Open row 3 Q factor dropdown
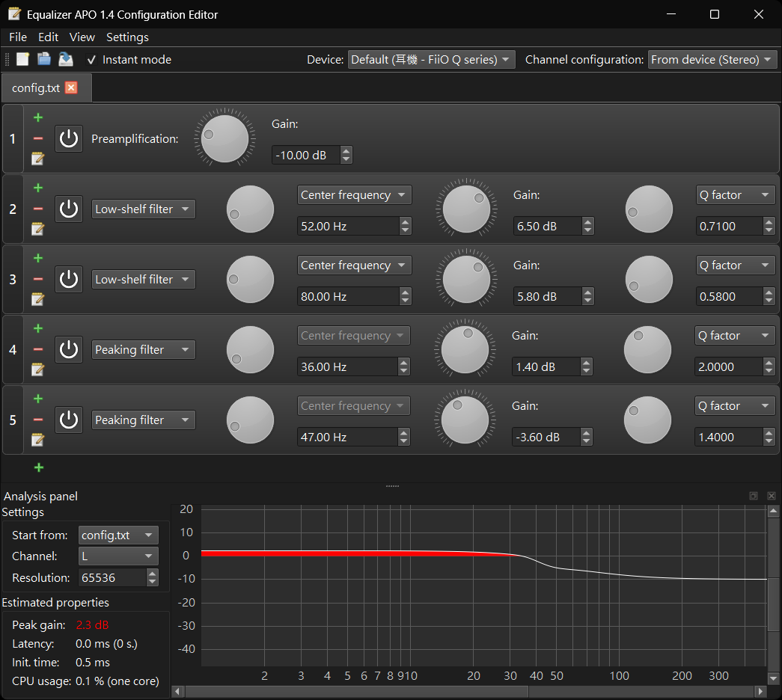Viewport: 782px width, 700px height. tap(735, 265)
